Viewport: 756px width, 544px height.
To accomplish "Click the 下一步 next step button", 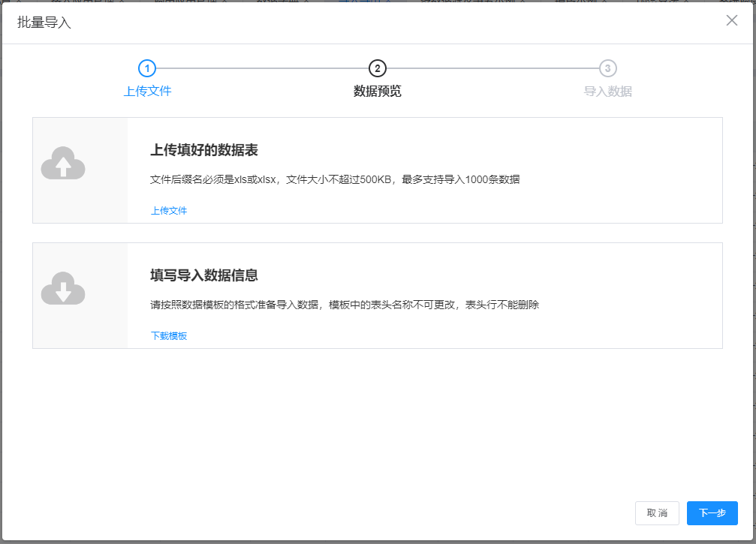I will click(x=712, y=513).
